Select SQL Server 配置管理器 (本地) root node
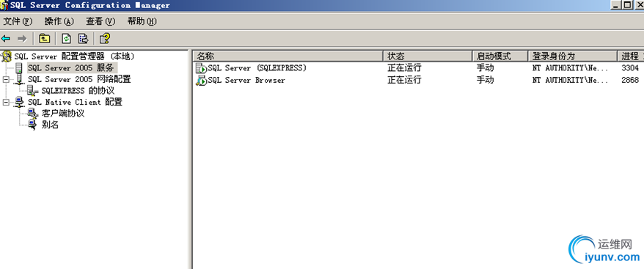Screen dimensions: 644x269 click(75, 56)
